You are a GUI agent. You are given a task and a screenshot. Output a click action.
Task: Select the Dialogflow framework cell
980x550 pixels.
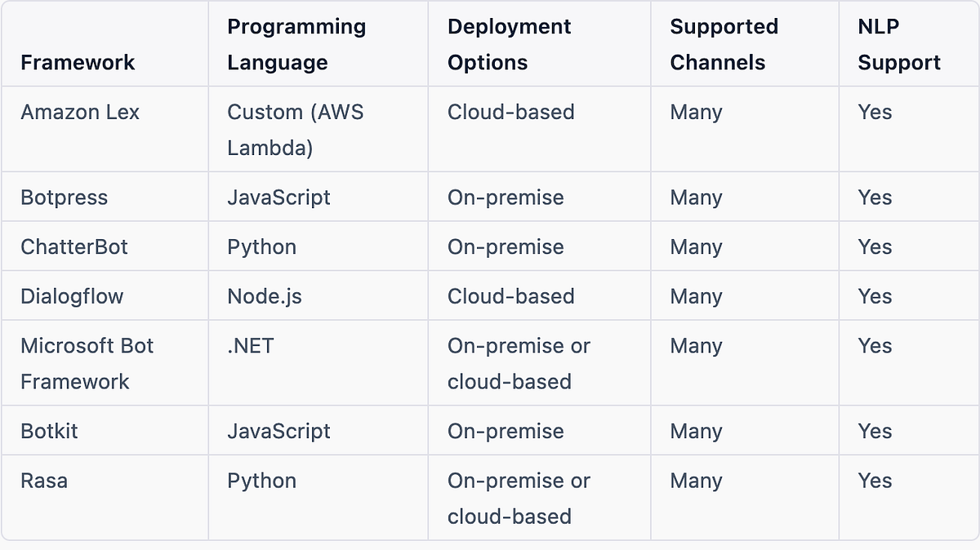[69, 296]
